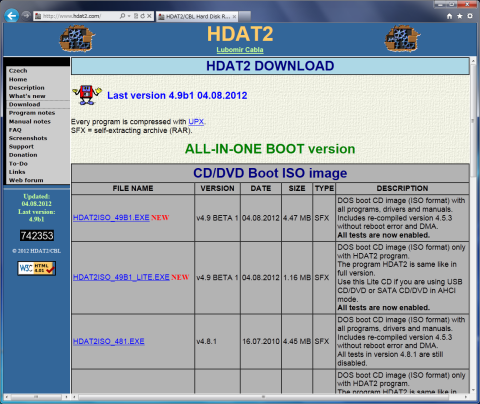Screen dimensions: 480x404
Task: Click the W3C HTML 4.01 validation badge
Action: click(x=37, y=268)
